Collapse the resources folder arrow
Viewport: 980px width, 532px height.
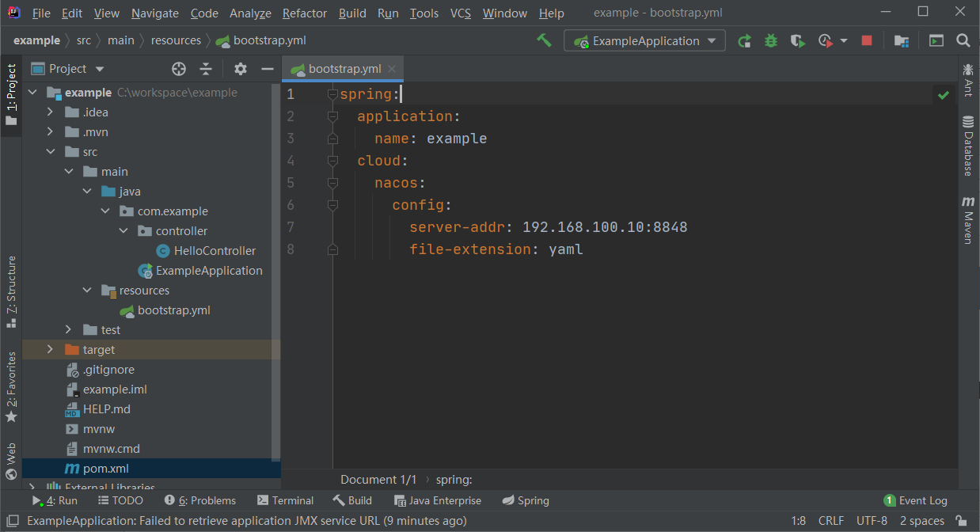[x=86, y=291]
